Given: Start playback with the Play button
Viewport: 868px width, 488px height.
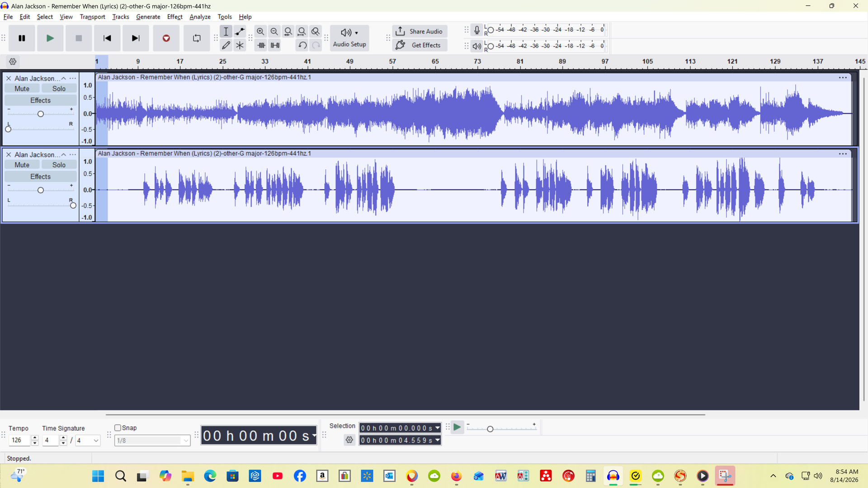Looking at the screenshot, I should tap(50, 38).
